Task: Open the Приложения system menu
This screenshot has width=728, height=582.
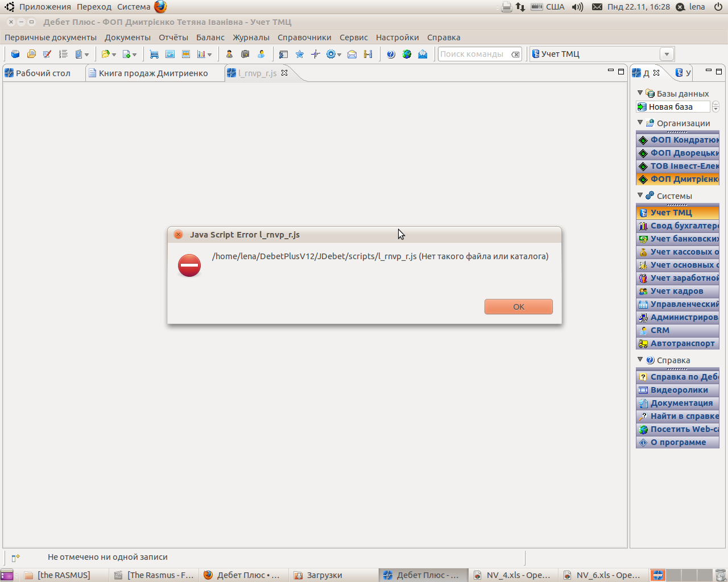Action: 45,7
